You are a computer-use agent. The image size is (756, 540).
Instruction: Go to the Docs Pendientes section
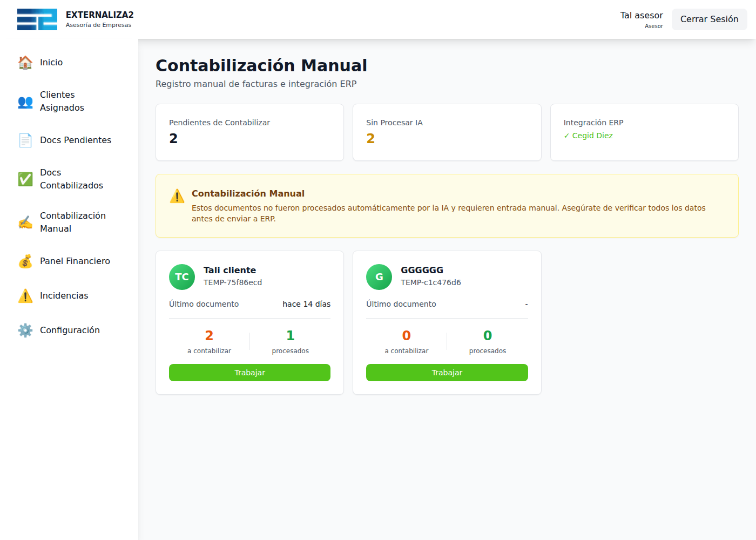(75, 140)
